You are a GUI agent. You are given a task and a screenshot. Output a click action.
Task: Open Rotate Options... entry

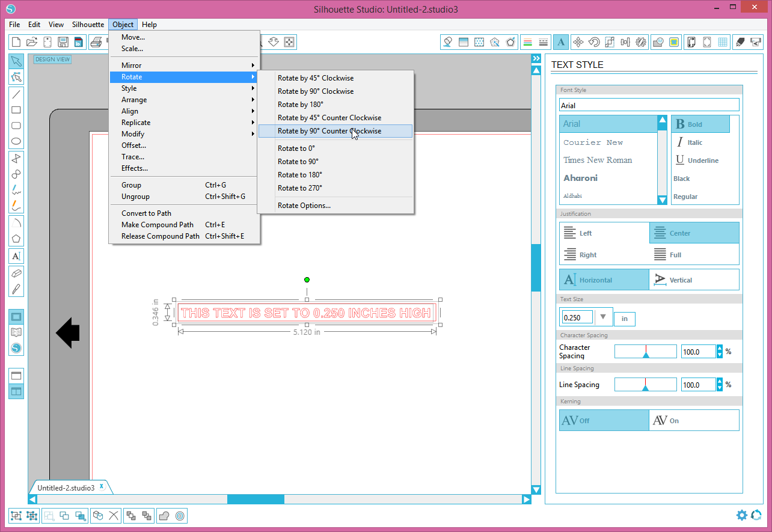(x=335, y=206)
